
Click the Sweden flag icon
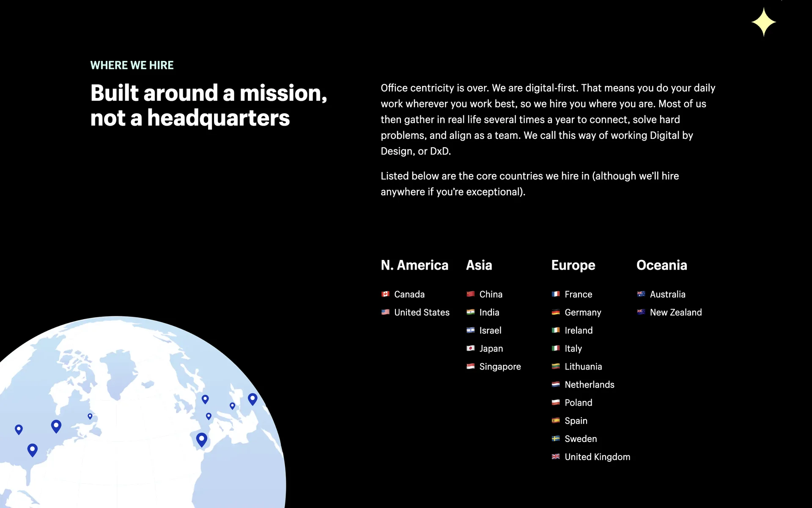coord(556,439)
